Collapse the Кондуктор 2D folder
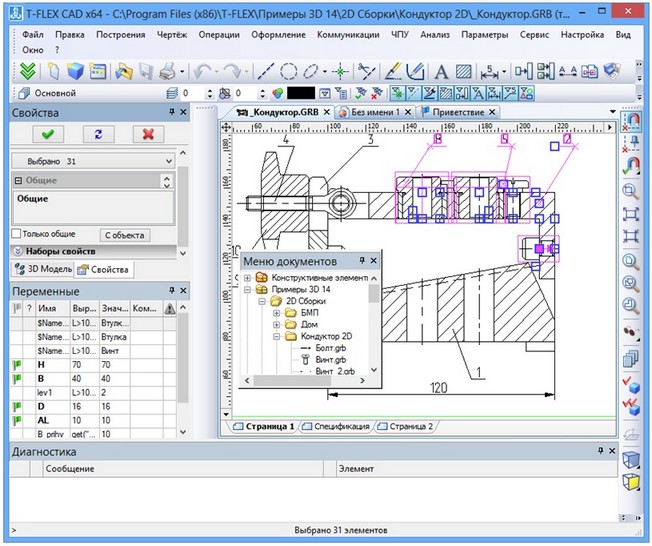The height and width of the screenshot is (546, 652). tap(277, 336)
